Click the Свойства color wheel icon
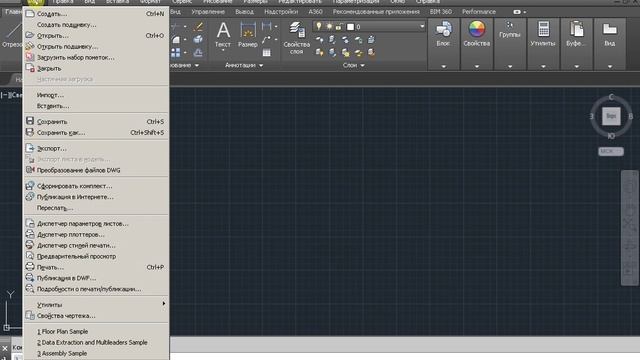Viewport: 640px width, 360px height. point(477,29)
